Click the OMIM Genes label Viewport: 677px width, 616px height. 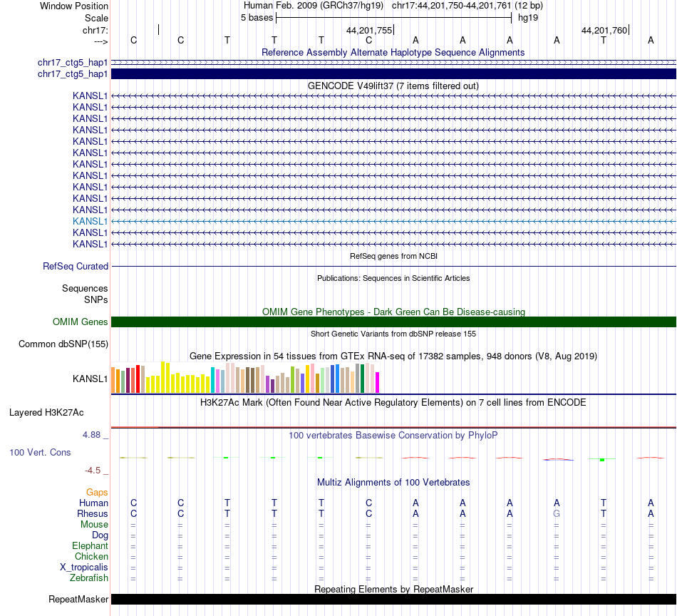80,322
